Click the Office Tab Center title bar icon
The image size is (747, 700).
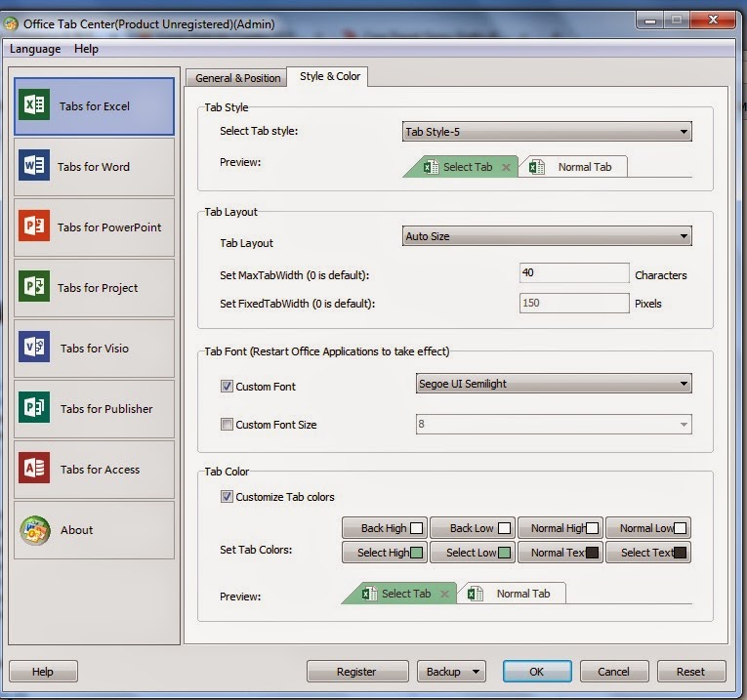(x=11, y=23)
